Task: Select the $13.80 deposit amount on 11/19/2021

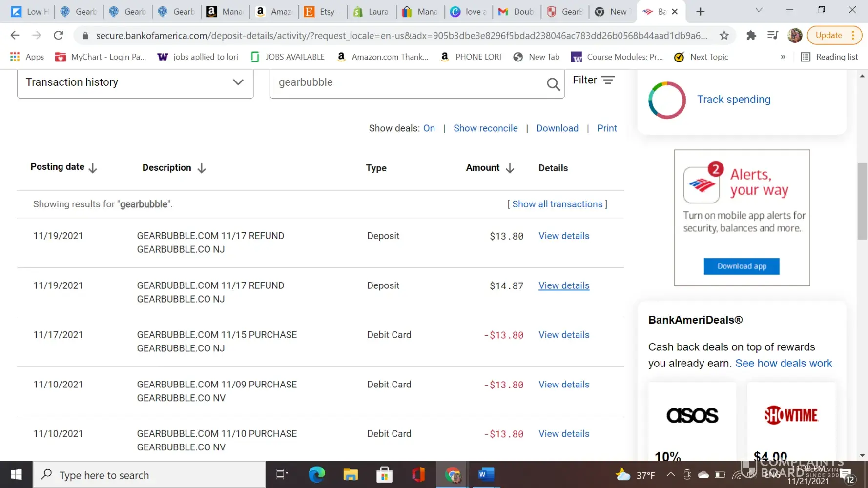Action: pos(506,236)
